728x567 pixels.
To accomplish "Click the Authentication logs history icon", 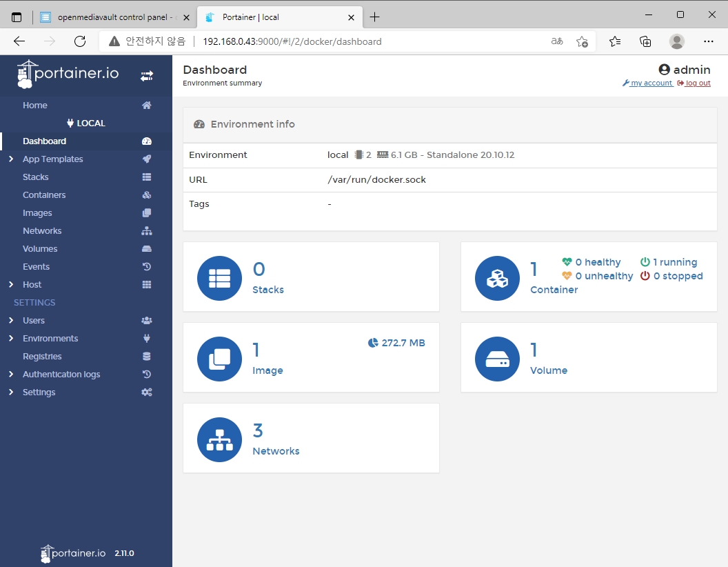I will [x=147, y=375].
